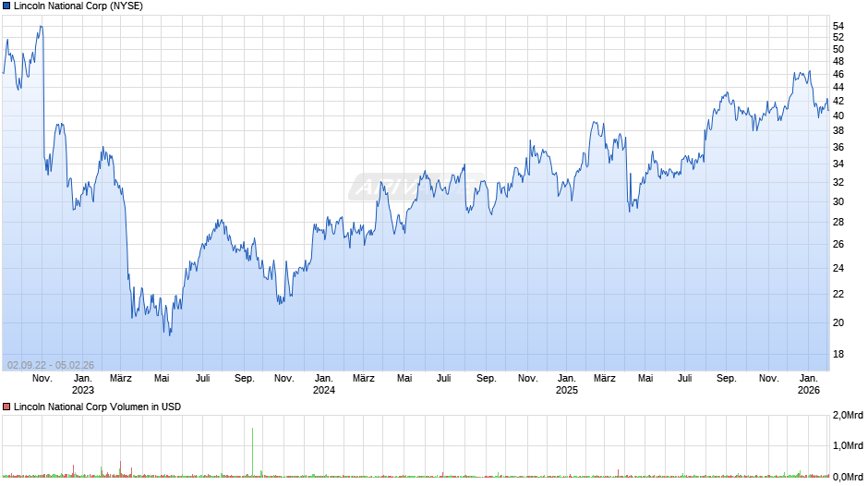The height and width of the screenshot is (486, 868).
Task: Click the price axis label 34
Action: click(838, 164)
